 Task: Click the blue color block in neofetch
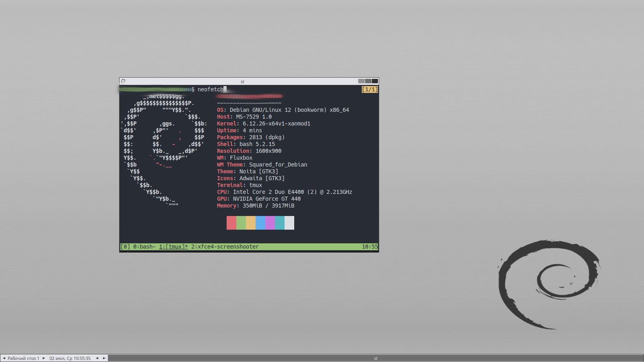pos(260,223)
